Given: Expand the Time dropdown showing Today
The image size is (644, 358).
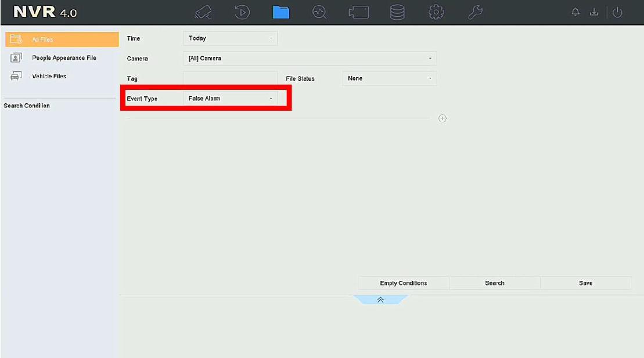Looking at the screenshot, I should pyautogui.click(x=230, y=38).
